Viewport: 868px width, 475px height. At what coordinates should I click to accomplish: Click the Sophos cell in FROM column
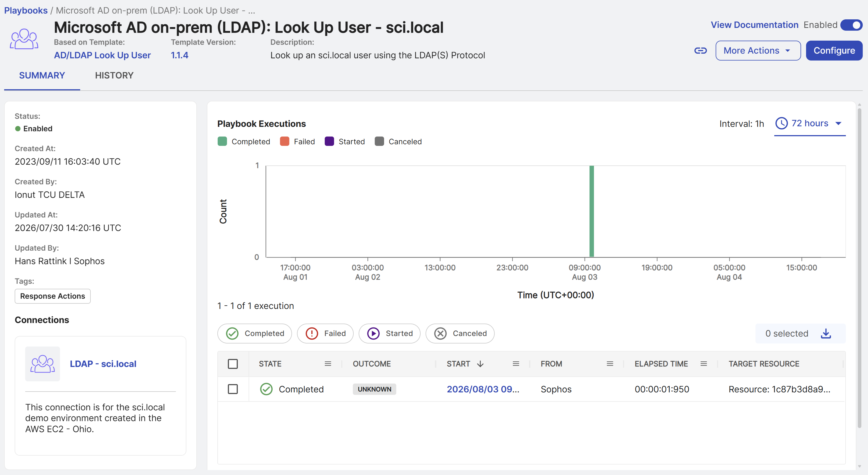[x=556, y=389]
